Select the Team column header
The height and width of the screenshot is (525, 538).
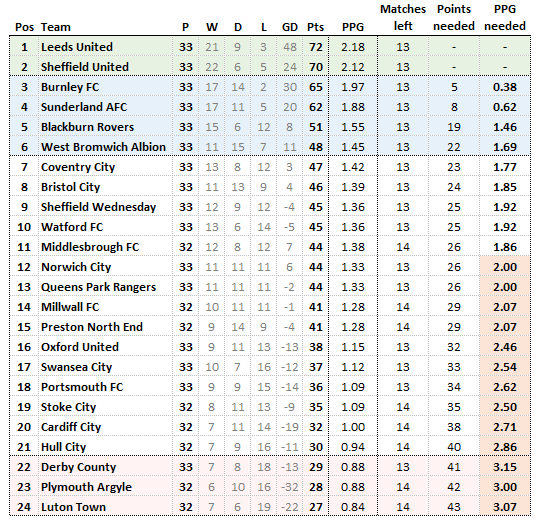click(x=56, y=27)
